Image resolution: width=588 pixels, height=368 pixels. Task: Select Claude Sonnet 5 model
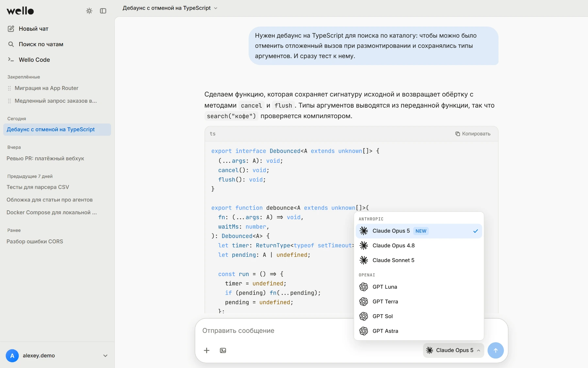[x=419, y=260]
